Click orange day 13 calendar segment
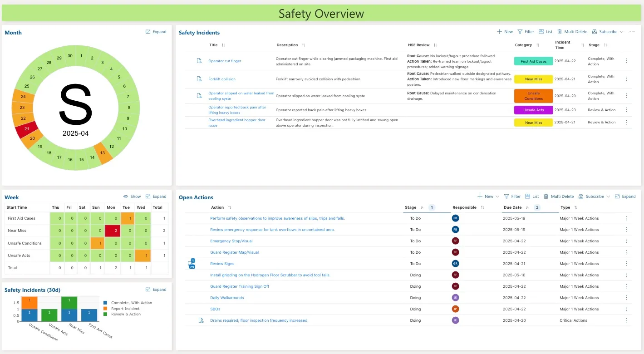644x354 pixels. (103, 153)
